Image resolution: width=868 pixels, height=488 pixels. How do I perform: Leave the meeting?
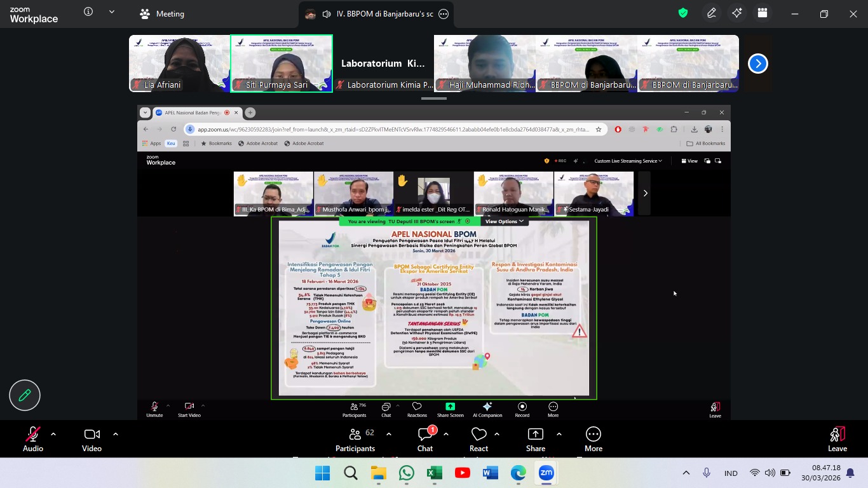[x=837, y=438]
